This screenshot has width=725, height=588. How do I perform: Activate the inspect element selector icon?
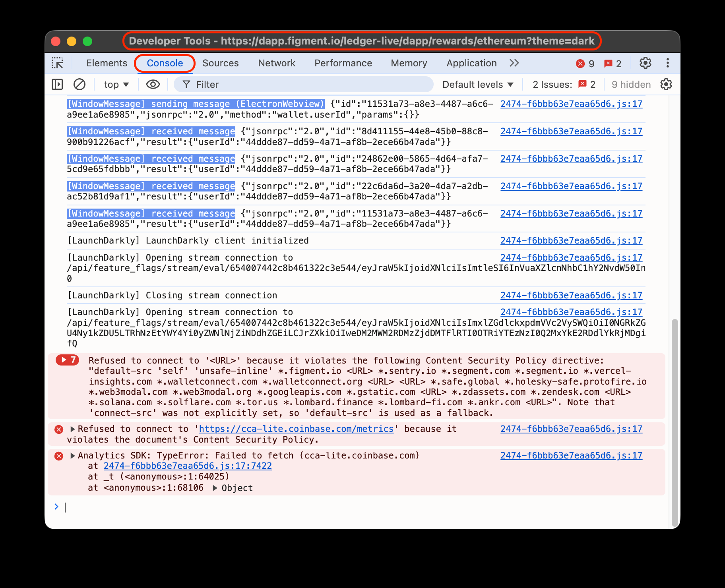pos(57,63)
